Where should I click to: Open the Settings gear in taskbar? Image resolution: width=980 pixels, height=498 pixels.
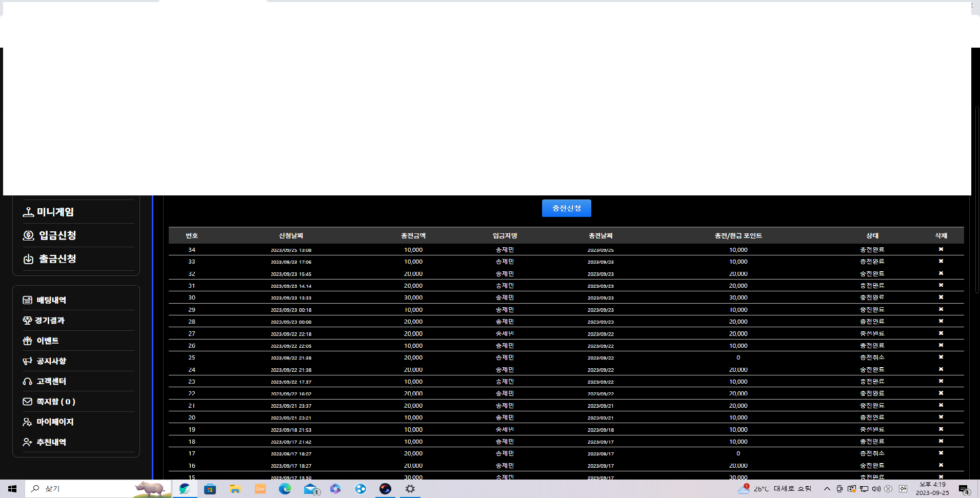tap(410, 489)
